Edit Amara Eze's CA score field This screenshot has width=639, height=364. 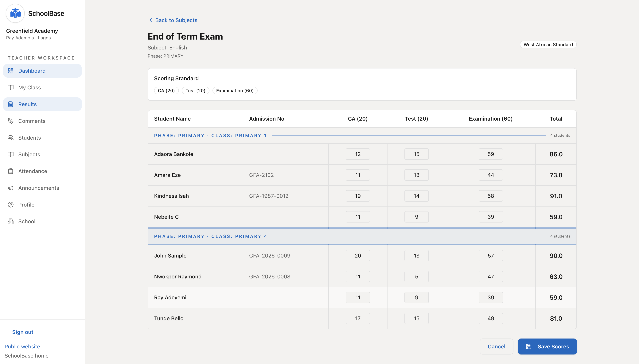[357, 175]
